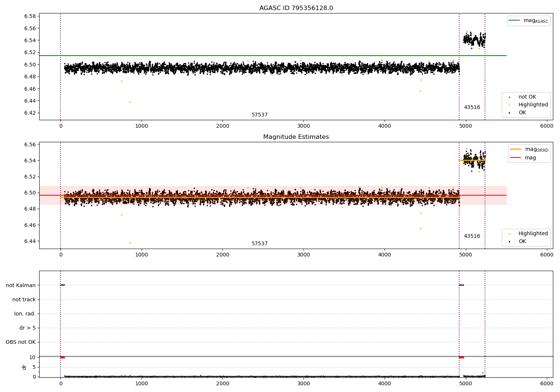Click the 5 tick on dr axis

coord(34,367)
